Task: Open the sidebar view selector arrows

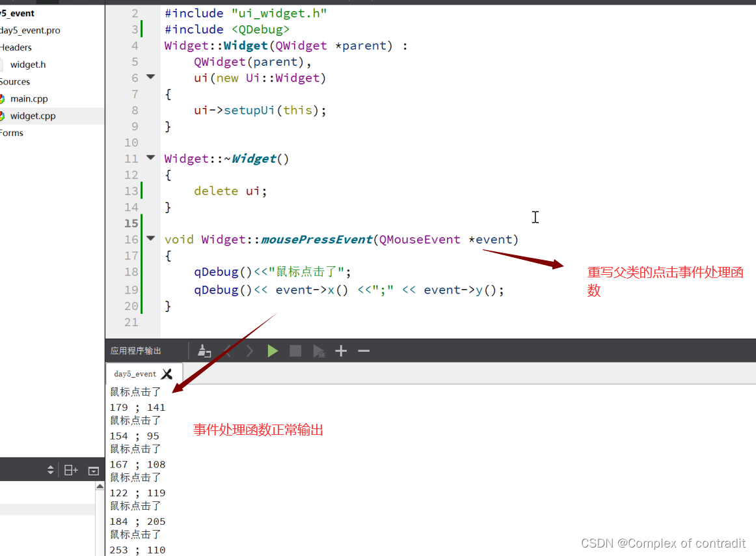Action: pyautogui.click(x=50, y=469)
